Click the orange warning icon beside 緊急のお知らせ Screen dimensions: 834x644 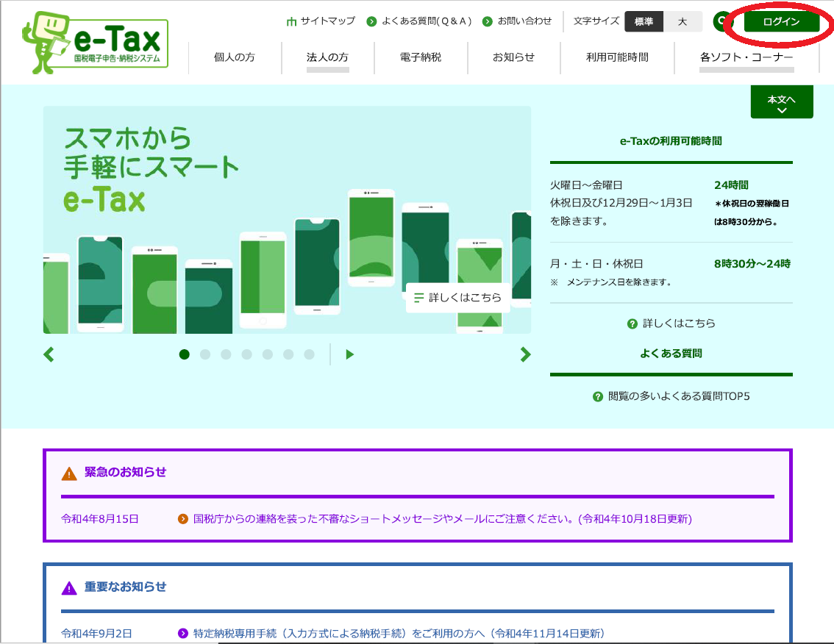point(69,473)
